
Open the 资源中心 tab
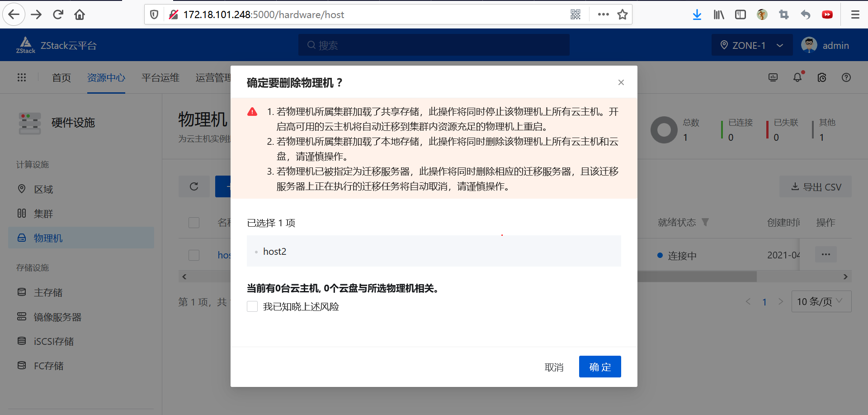pos(106,77)
